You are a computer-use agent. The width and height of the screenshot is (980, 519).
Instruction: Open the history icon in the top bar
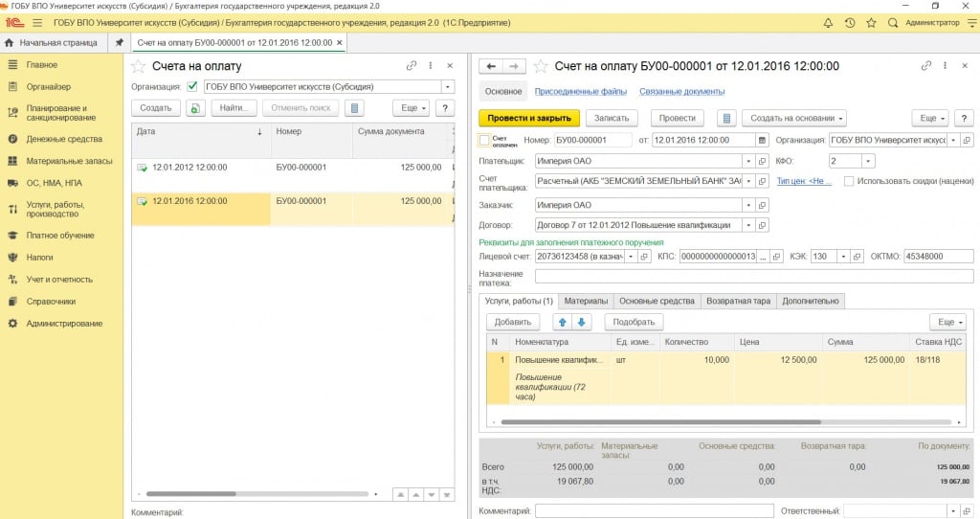coord(850,22)
